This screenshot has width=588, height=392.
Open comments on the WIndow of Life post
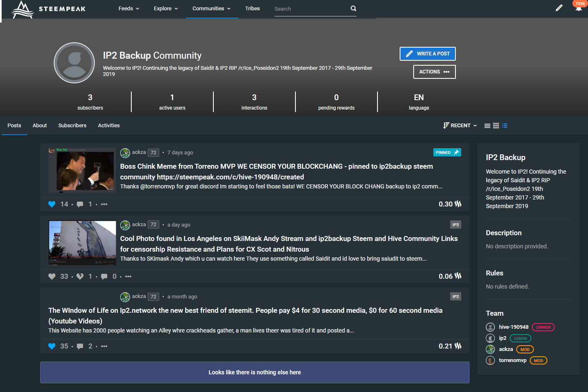click(80, 346)
